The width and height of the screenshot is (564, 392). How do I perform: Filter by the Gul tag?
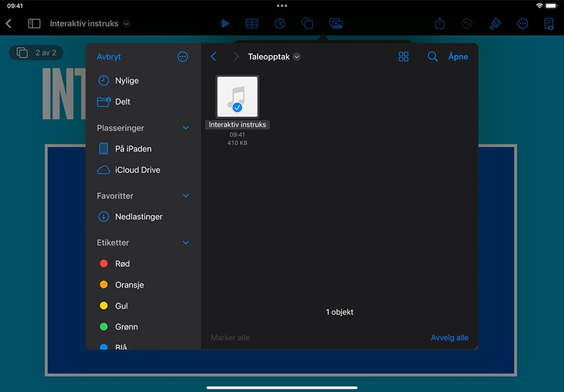point(143,306)
